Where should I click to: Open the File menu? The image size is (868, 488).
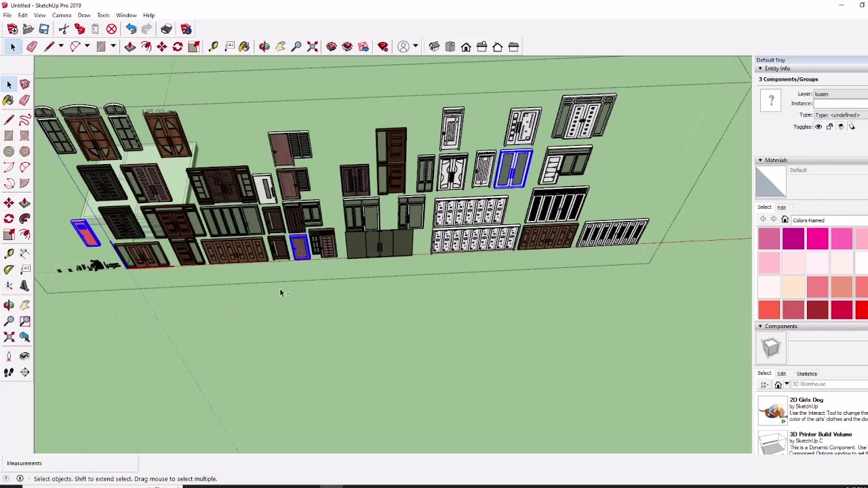pos(7,15)
